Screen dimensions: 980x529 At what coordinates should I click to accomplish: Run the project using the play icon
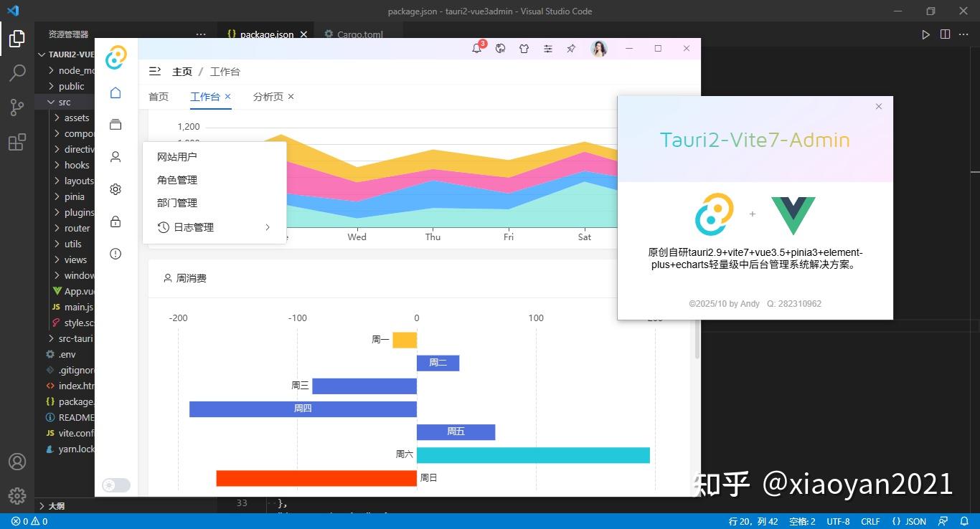pyautogui.click(x=925, y=33)
